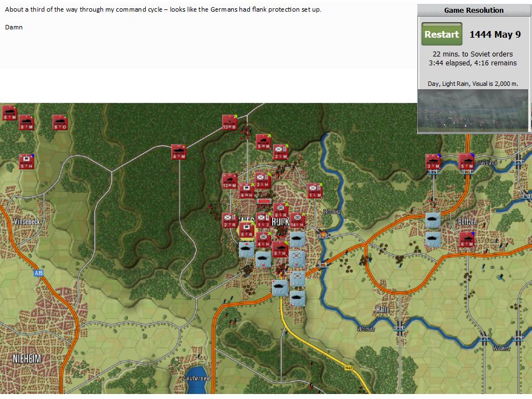
Task: Select the red 1 L M infantry counter
Action: coord(315,190)
